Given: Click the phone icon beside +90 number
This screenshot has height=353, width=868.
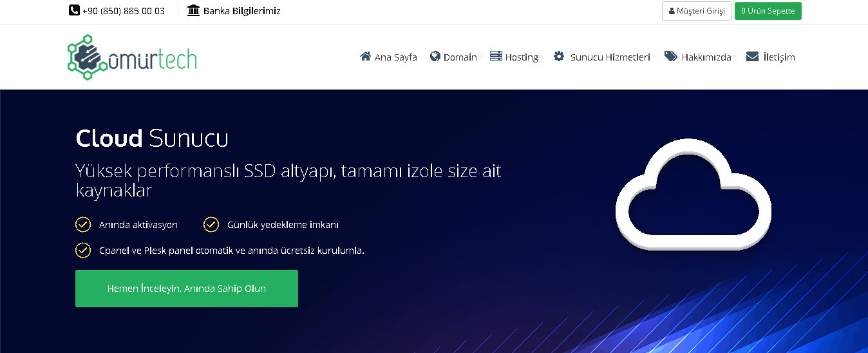Looking at the screenshot, I should click(74, 10).
